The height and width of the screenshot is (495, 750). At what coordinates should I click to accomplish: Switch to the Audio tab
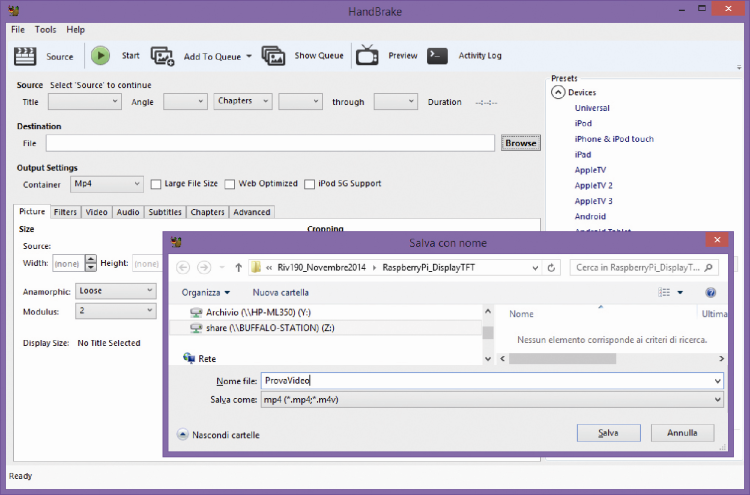point(128,212)
